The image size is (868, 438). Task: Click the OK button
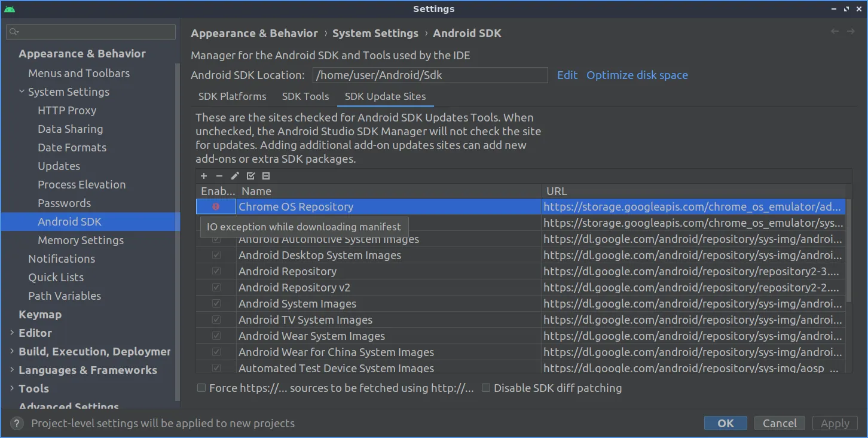[x=725, y=423]
